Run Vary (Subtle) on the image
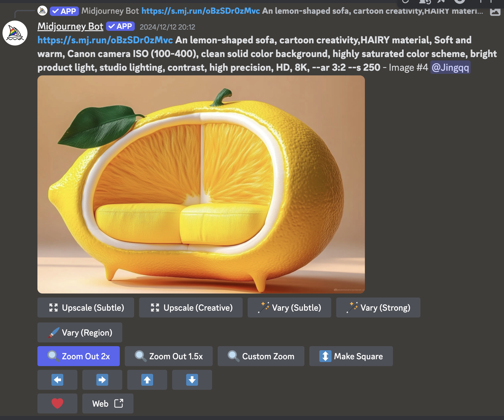This screenshot has width=504, height=420. pyautogui.click(x=289, y=308)
